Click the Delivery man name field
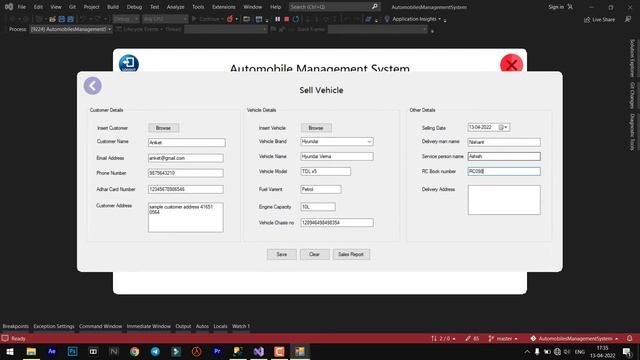This screenshot has height=360, width=640. [504, 142]
